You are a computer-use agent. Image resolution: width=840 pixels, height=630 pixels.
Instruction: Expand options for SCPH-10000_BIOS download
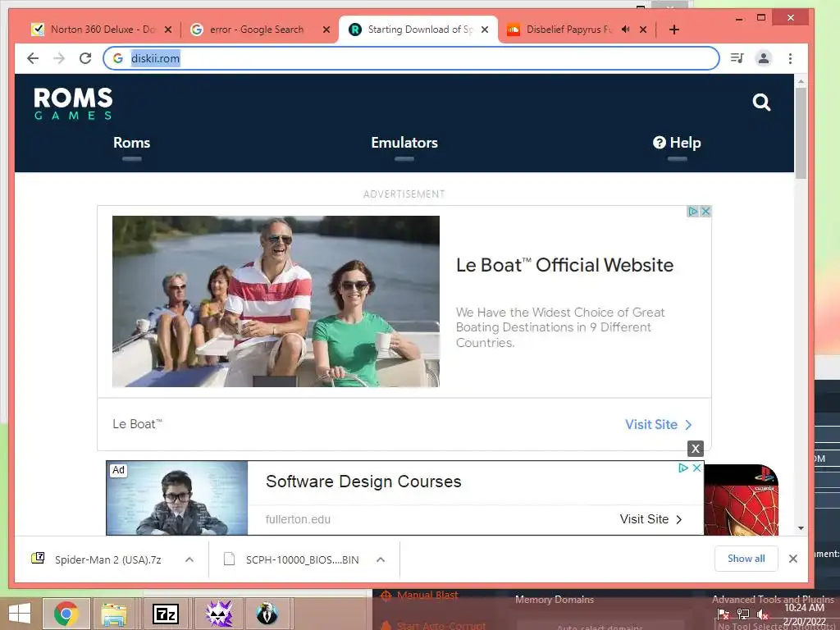(381, 559)
